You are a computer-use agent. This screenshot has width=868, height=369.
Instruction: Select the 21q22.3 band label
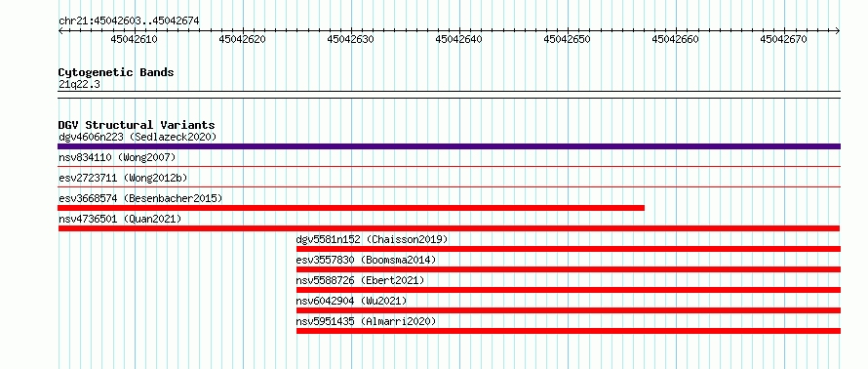click(x=79, y=84)
